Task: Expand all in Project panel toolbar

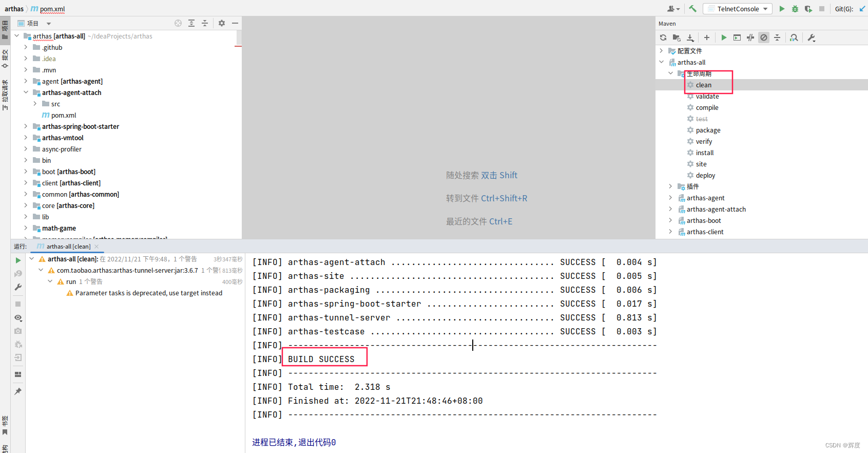Action: (x=191, y=23)
